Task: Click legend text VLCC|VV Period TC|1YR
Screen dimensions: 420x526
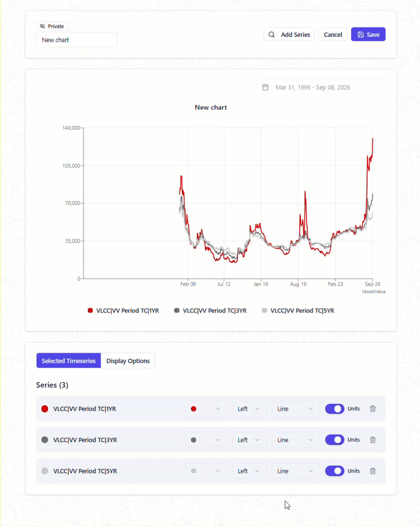Action: (128, 311)
